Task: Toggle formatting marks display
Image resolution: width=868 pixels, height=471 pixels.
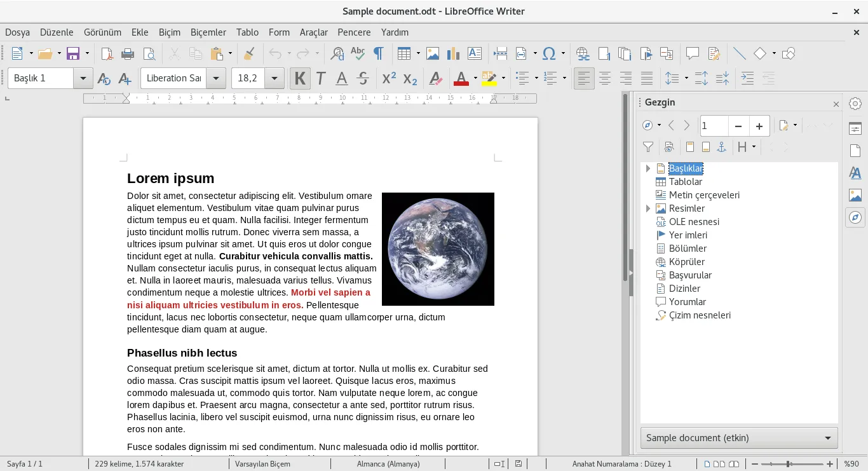Action: 379,53
